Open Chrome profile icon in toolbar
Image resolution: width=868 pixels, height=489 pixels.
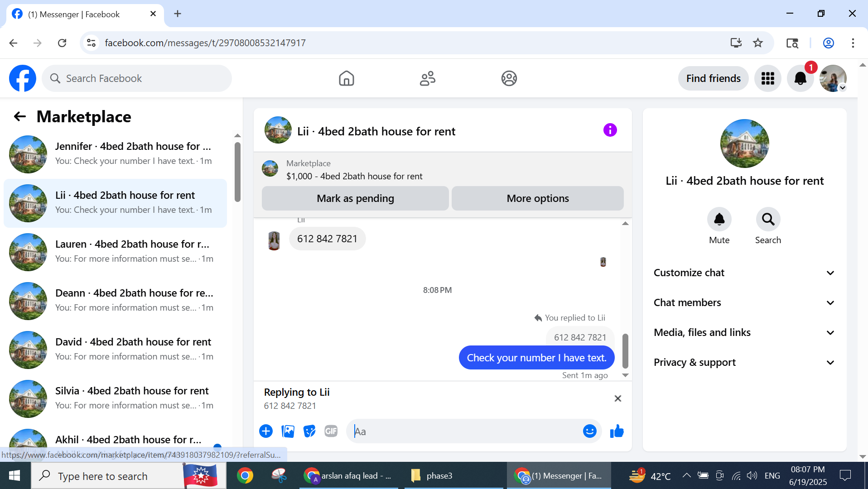(x=829, y=43)
